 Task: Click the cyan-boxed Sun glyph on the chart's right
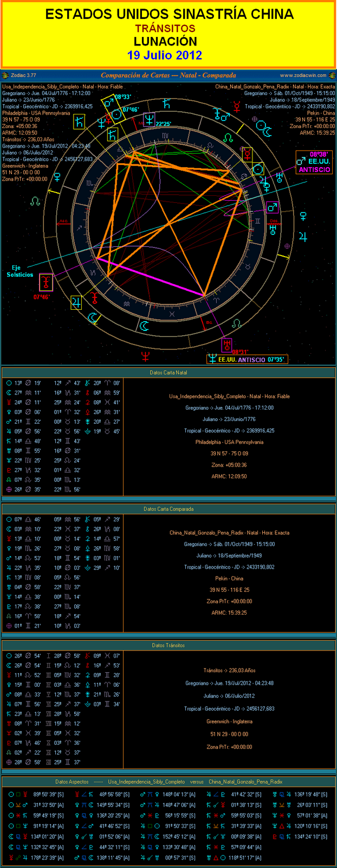[258, 169]
